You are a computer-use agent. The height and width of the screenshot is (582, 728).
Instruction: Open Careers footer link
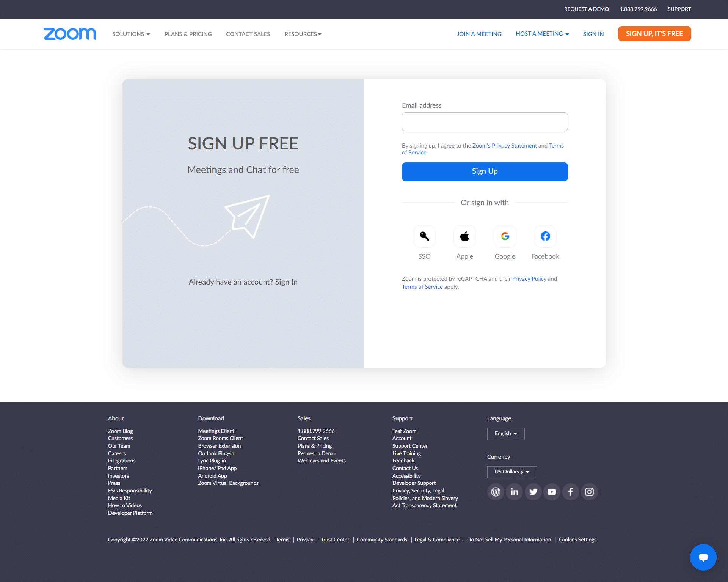coord(117,453)
